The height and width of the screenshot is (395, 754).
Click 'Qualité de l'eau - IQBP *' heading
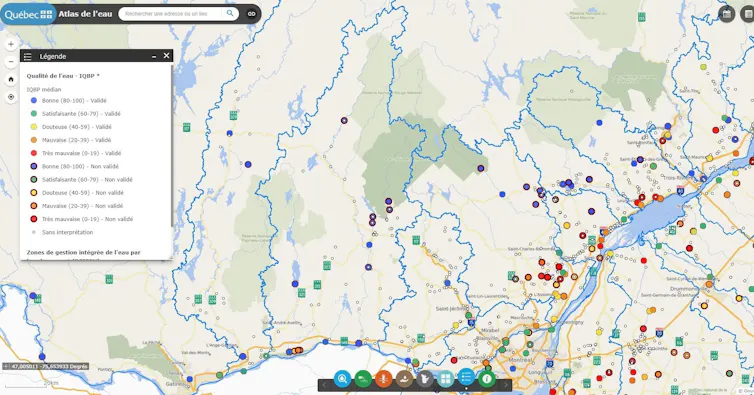pyautogui.click(x=63, y=76)
